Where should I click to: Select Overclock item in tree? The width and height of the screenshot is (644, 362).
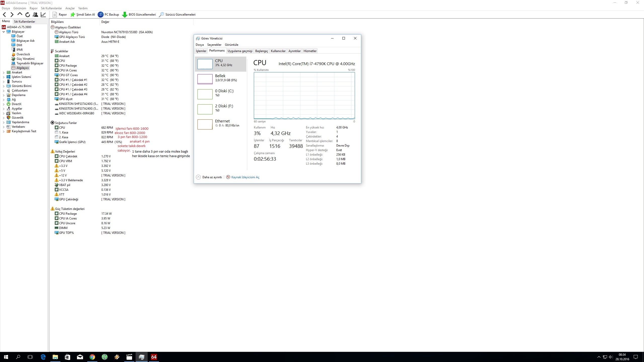coord(23,54)
